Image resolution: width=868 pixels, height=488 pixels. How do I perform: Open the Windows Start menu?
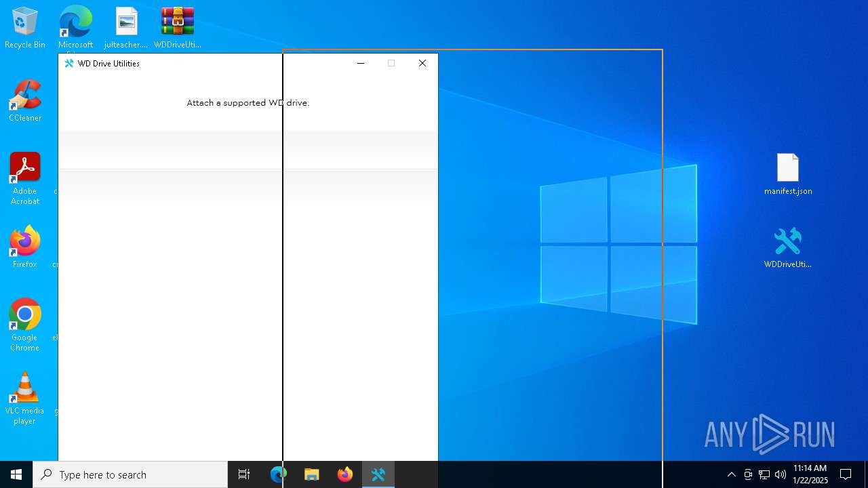(x=16, y=474)
